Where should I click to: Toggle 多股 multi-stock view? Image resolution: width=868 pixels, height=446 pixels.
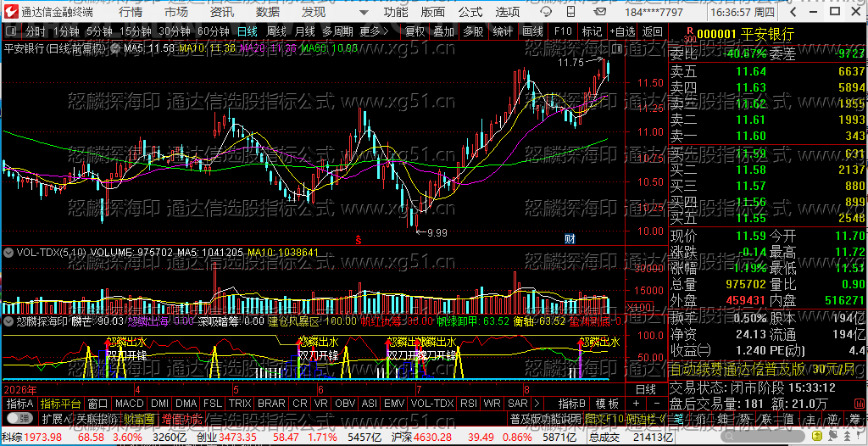(473, 31)
